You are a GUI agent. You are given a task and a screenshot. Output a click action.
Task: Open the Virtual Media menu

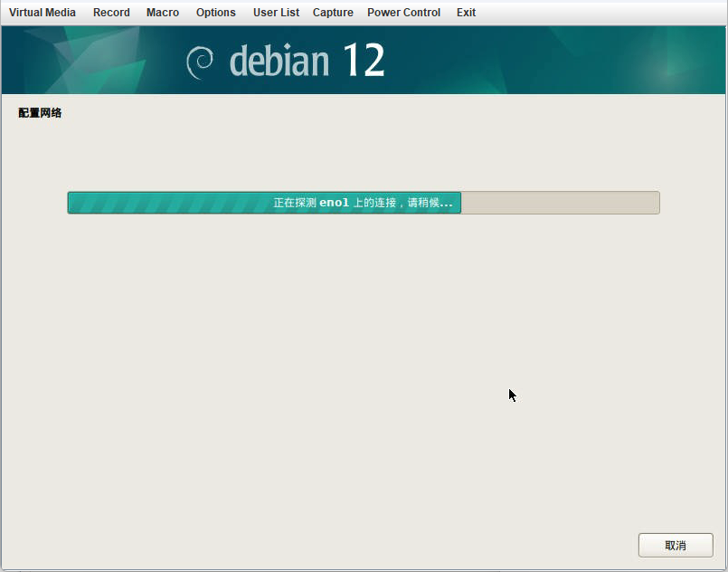click(43, 13)
